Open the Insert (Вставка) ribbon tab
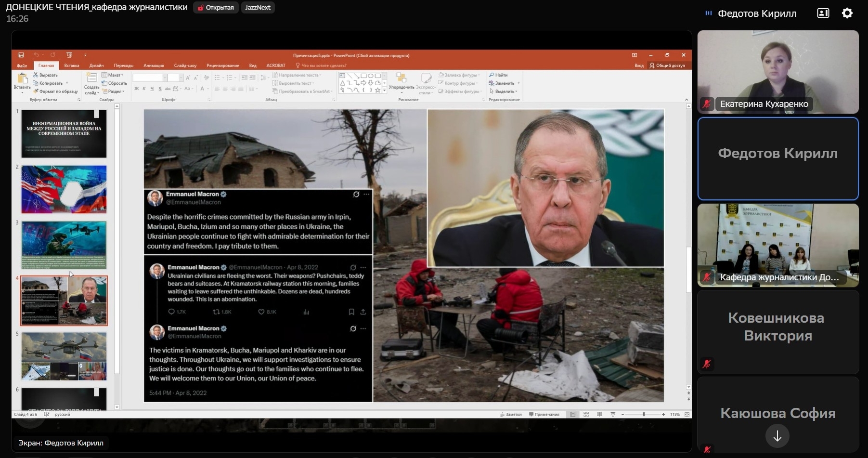 71,65
